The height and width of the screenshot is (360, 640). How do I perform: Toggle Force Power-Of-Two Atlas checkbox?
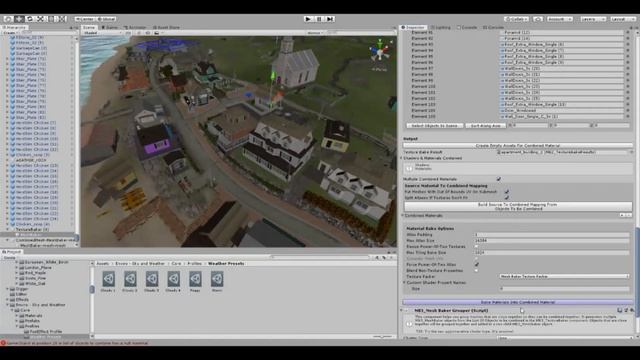[x=476, y=264]
